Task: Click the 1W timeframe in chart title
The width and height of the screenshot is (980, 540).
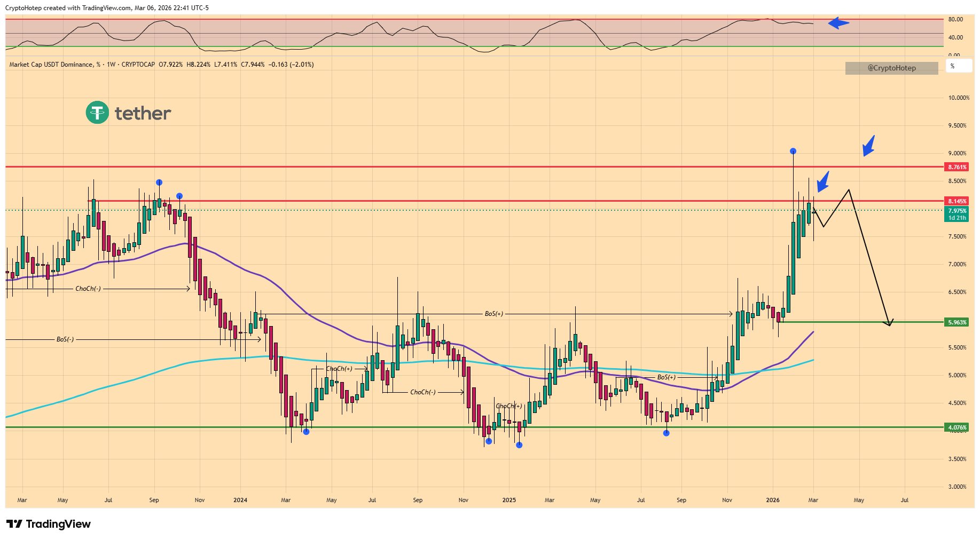Action: click(x=111, y=65)
